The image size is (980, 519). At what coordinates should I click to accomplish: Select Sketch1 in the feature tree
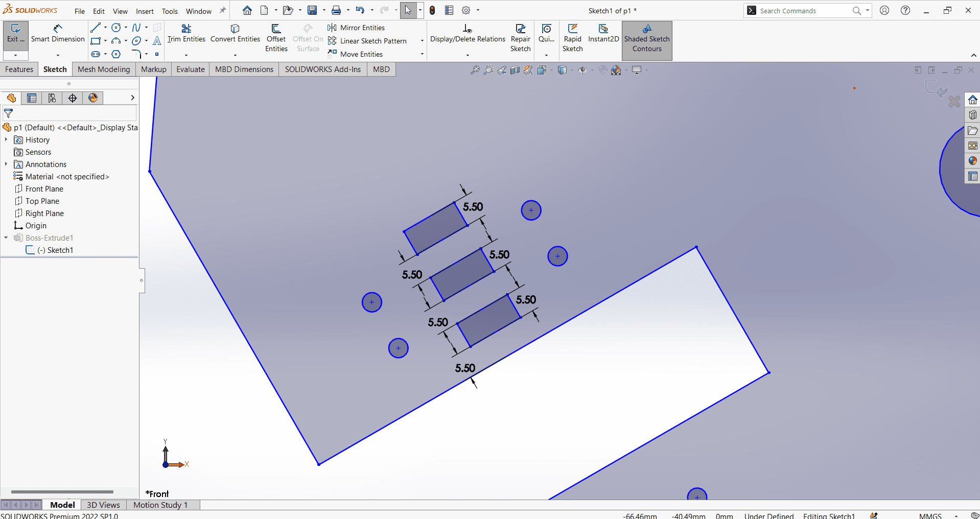50,250
